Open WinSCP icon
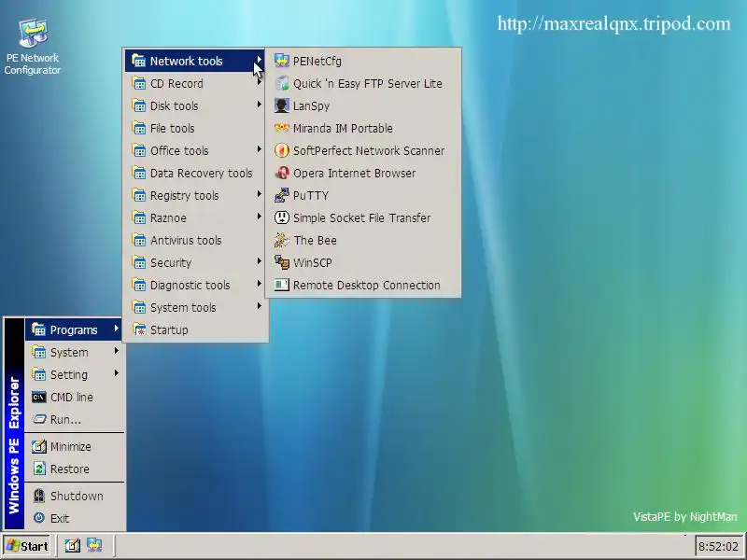The image size is (747, 560). (x=282, y=262)
